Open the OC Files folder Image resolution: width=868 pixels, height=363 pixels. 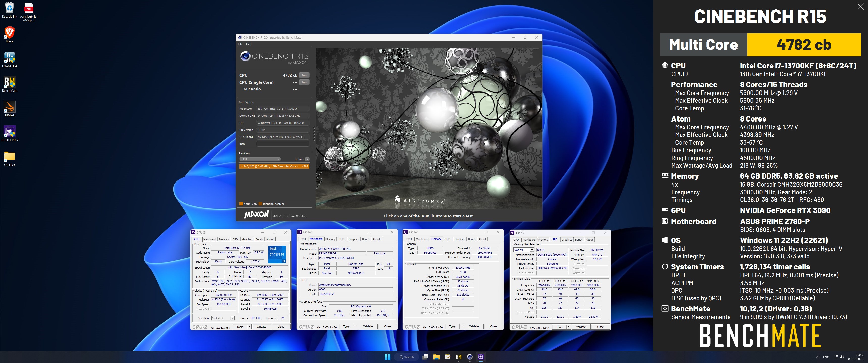(9, 158)
